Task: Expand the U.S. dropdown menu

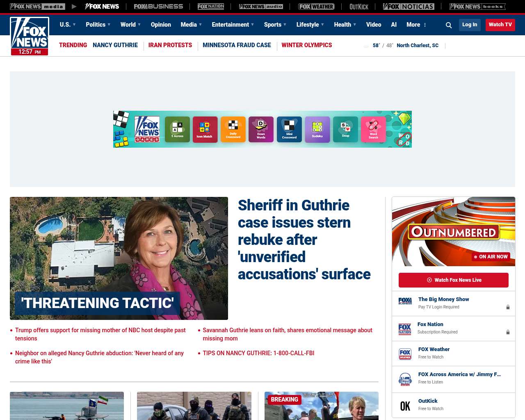Action: coord(68,25)
